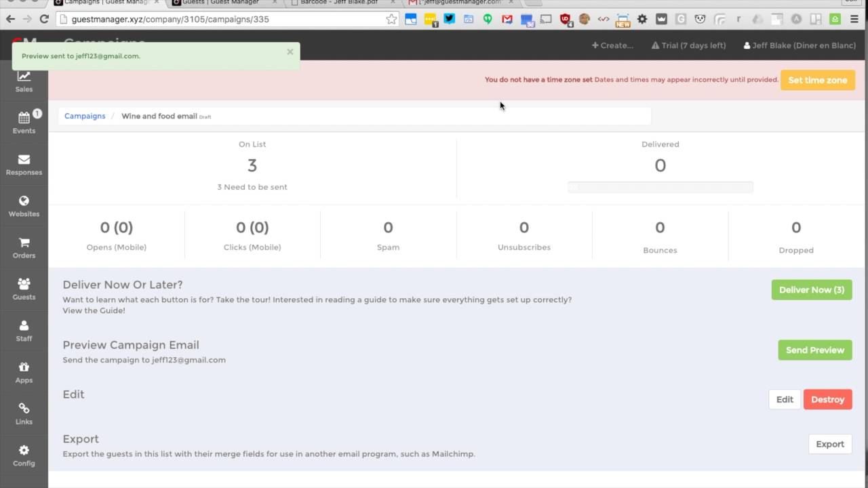Open Links section in sidebar
This screenshot has width=868, height=488.
pos(24,414)
